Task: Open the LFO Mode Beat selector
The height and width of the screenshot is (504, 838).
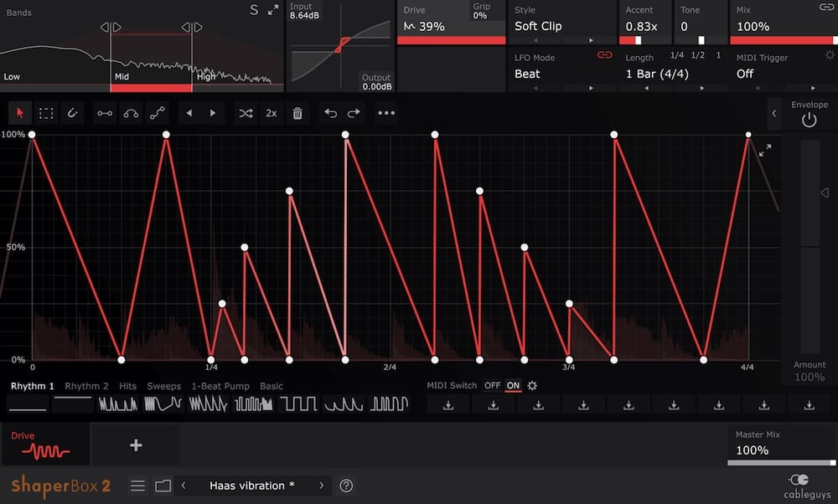Action: point(527,75)
